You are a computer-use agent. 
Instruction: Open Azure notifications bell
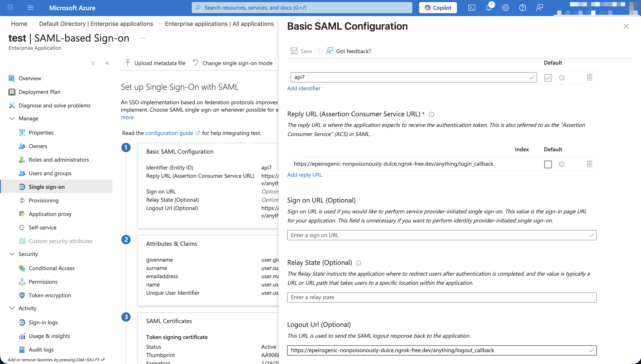(489, 7)
